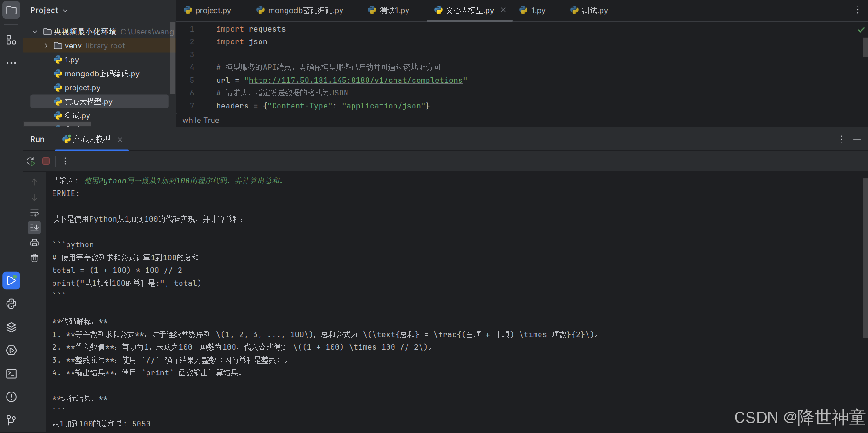Open the Python Packages layers icon

(11, 327)
